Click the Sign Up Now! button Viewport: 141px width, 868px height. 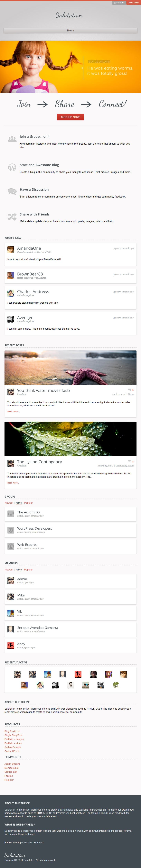(x=70, y=117)
